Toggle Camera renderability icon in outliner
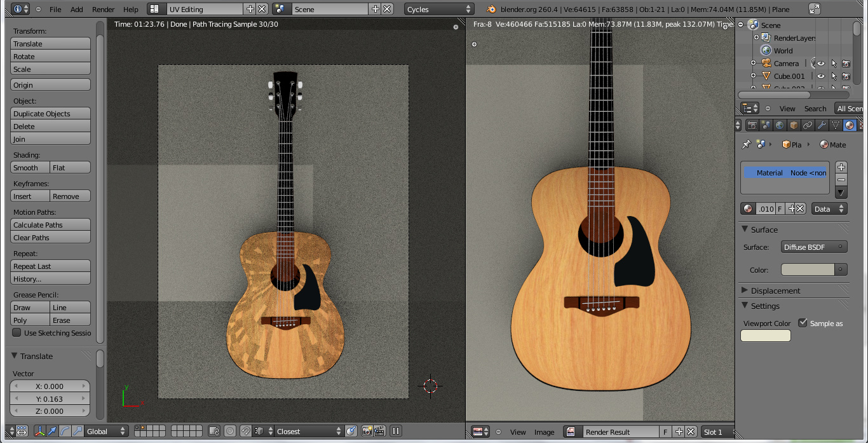This screenshot has width=868, height=443. point(846,64)
